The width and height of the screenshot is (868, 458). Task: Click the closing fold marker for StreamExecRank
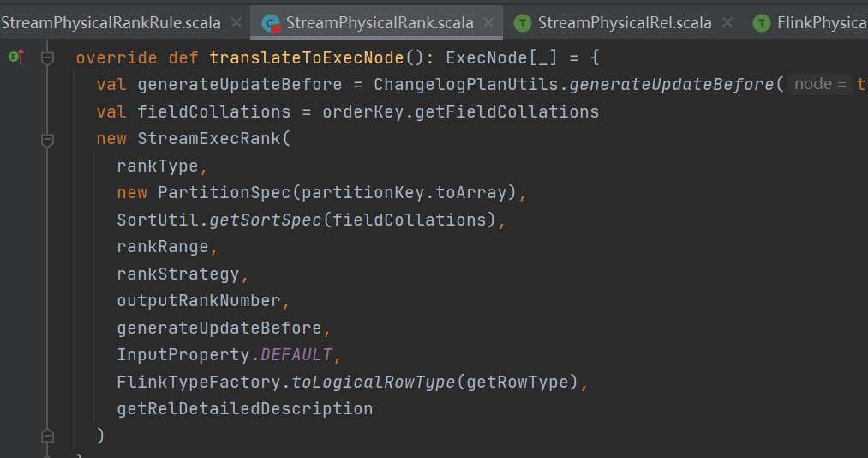[x=48, y=437]
